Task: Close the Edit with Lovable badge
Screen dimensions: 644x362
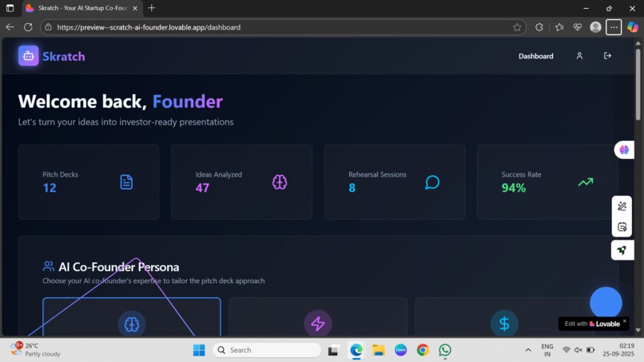Action: (625, 321)
